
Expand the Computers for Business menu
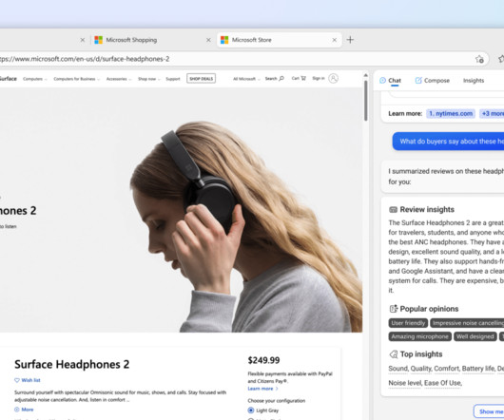click(76, 79)
